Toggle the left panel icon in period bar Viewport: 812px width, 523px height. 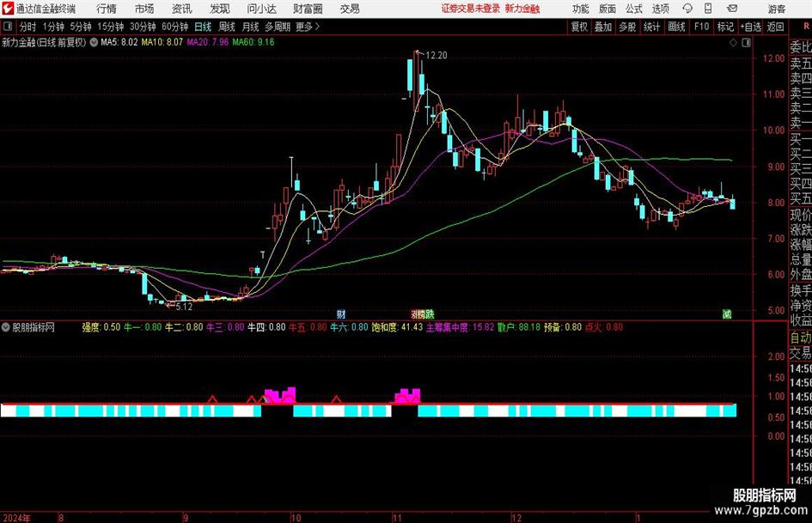coord(8,27)
